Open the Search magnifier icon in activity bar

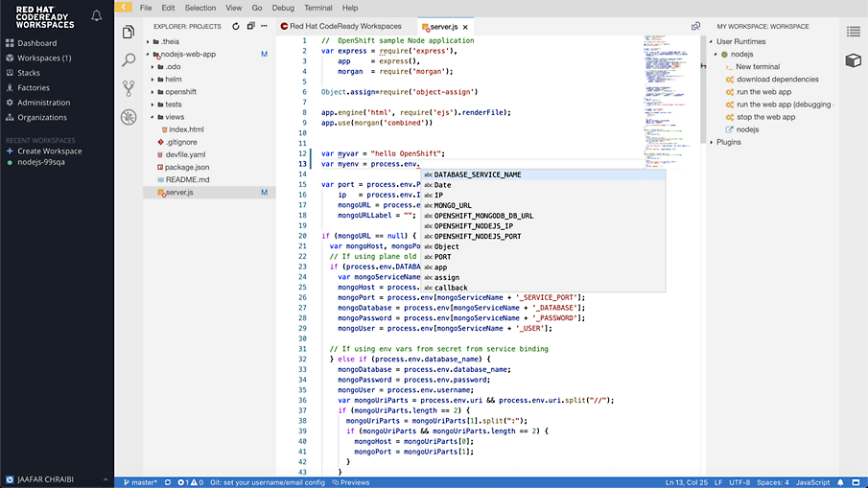click(129, 60)
